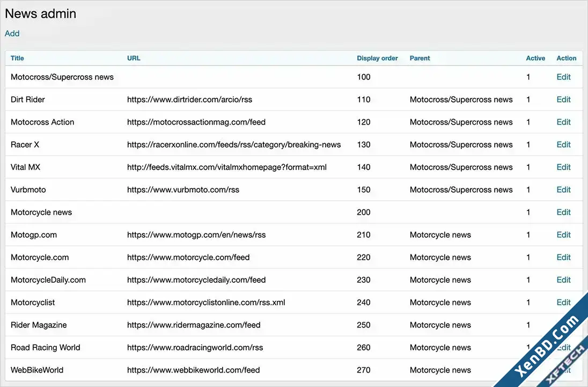Viewport: 588px width, 387px height.
Task: Edit the Dirt Rider feed
Action: [564, 99]
